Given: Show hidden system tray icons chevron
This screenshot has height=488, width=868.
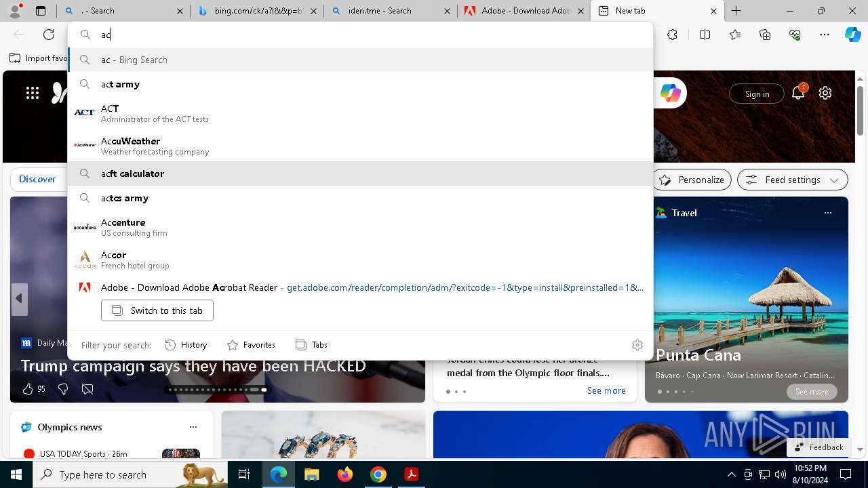Looking at the screenshot, I should point(731,474).
